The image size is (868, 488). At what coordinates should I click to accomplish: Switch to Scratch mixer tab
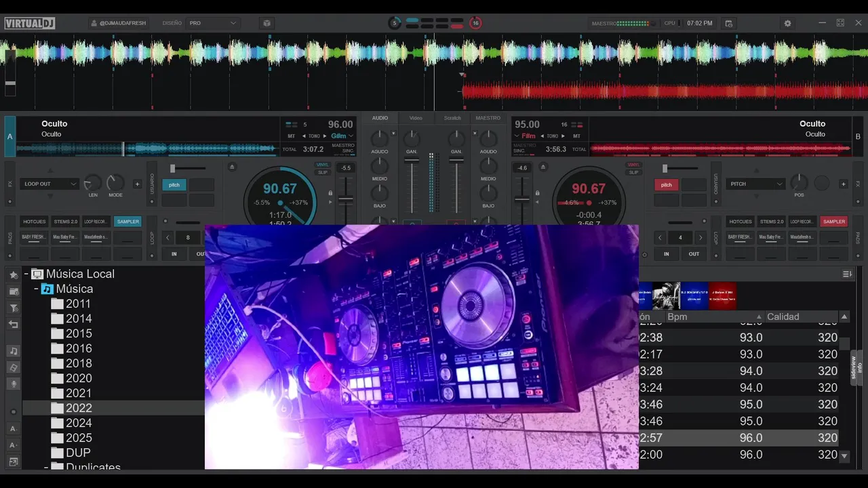pyautogui.click(x=452, y=118)
